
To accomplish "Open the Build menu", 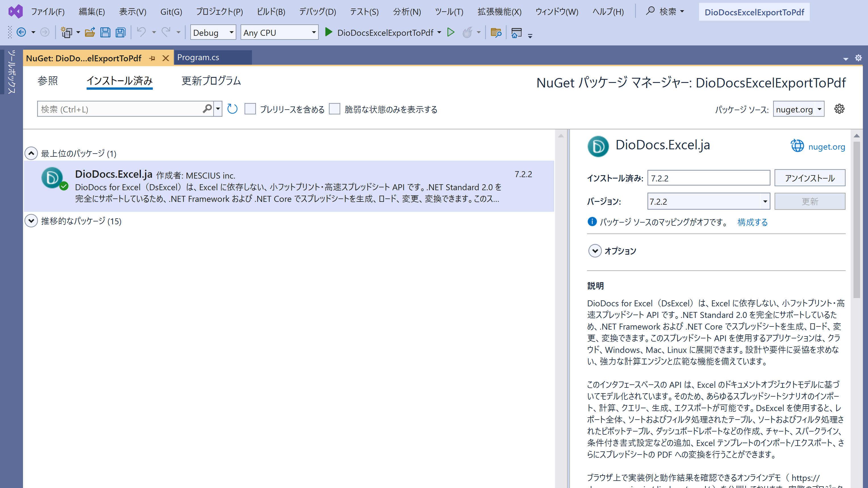I will coord(271,11).
